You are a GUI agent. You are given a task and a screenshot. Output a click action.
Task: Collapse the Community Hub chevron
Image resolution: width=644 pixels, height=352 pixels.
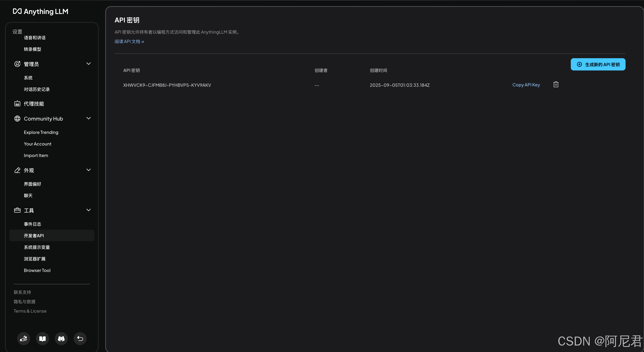pos(88,118)
